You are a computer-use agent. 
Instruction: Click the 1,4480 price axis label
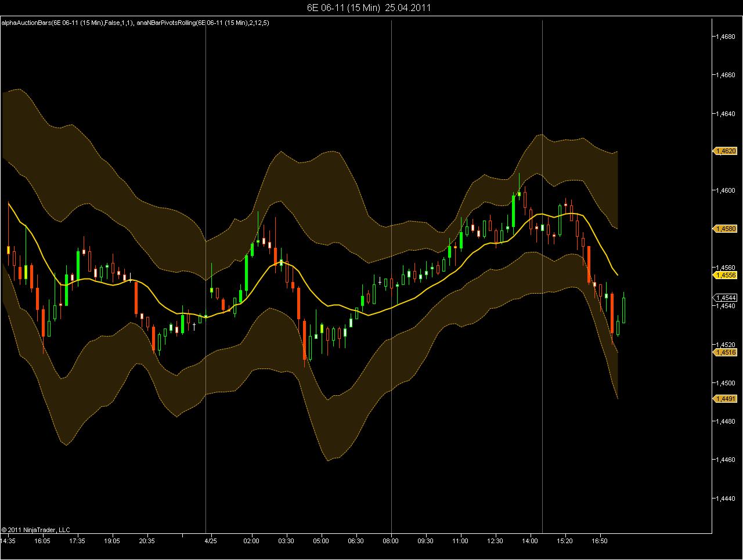pos(726,421)
